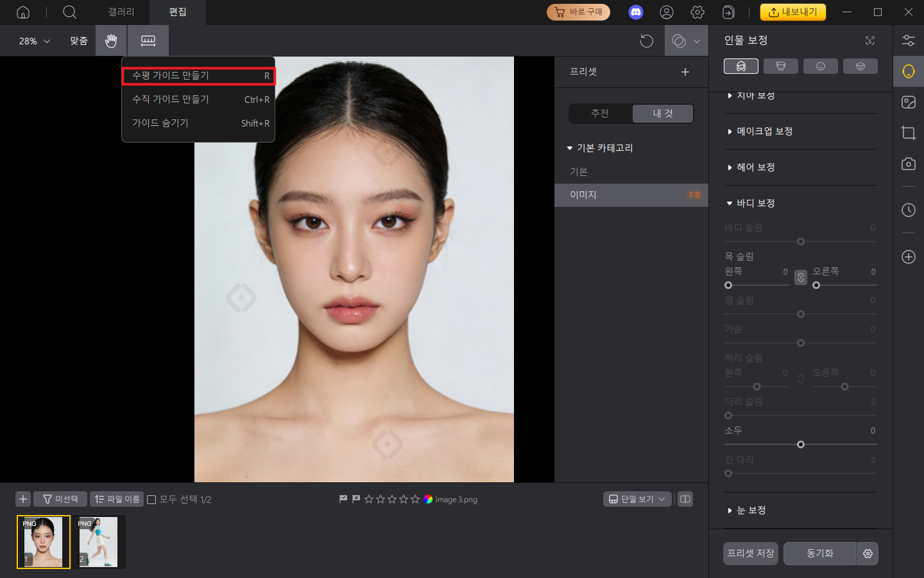
Task: Collapse the 바디 보정 section
Action: 755,203
